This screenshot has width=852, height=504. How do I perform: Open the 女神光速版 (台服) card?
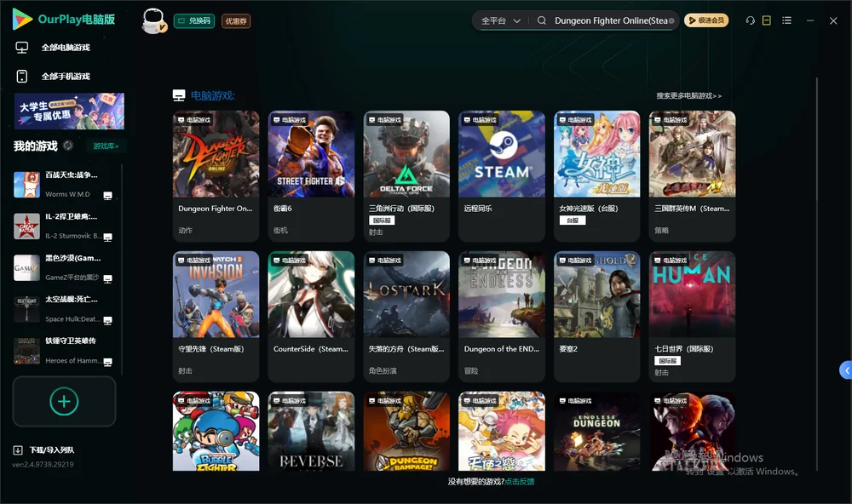tap(597, 176)
